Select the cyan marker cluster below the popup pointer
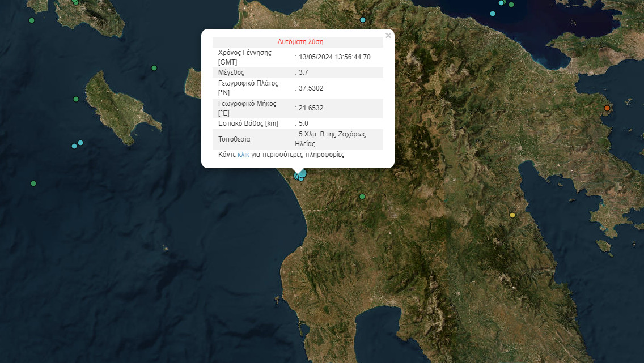 tap(300, 176)
